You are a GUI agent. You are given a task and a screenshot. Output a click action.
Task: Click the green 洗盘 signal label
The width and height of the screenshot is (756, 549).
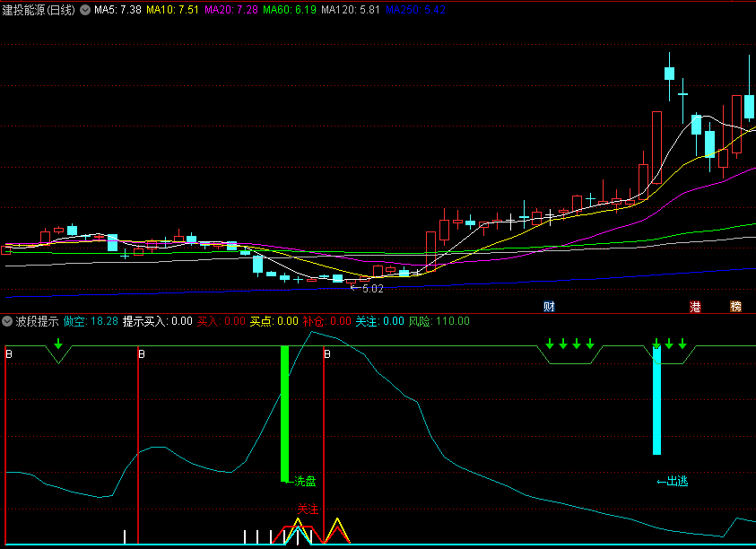tap(305, 481)
